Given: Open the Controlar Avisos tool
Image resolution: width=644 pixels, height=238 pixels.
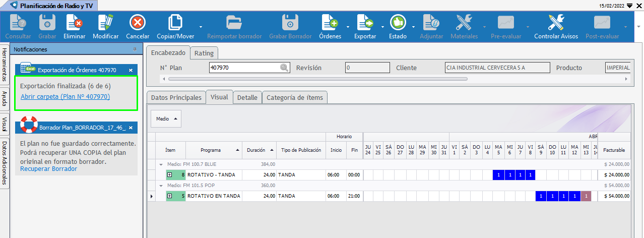Looking at the screenshot, I should (556, 23).
